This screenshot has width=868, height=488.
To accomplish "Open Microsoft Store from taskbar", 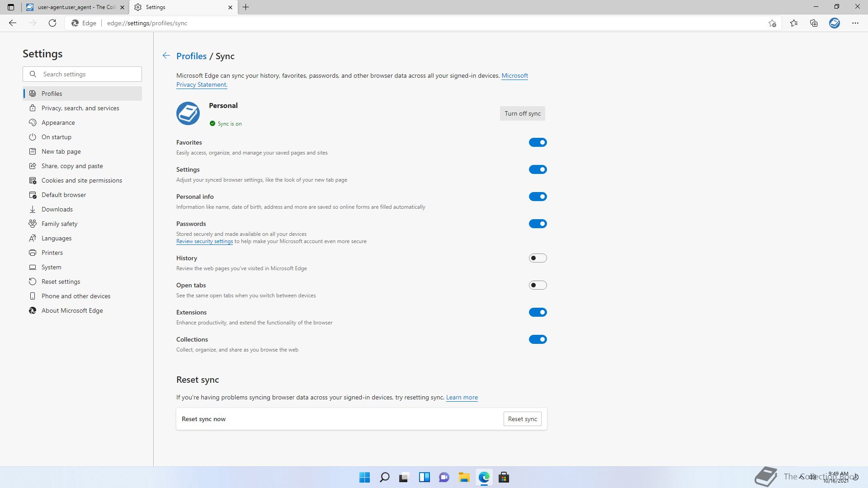I will pos(504,477).
